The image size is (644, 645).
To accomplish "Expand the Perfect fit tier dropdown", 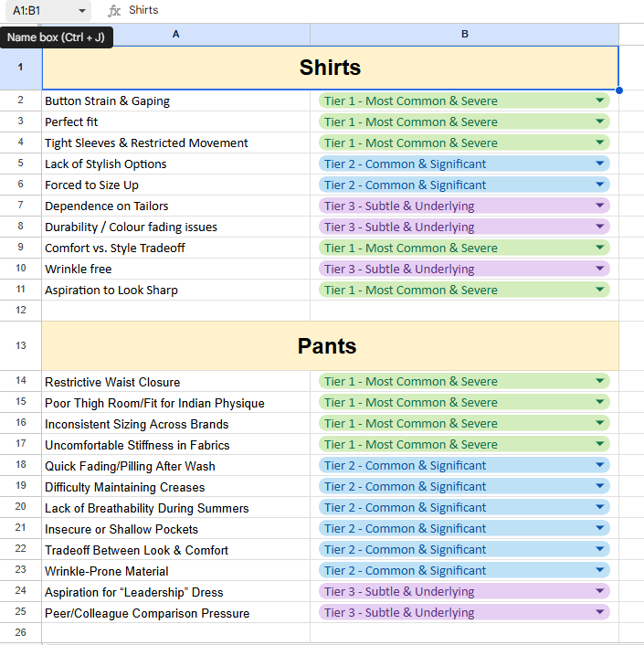I will click(x=600, y=122).
